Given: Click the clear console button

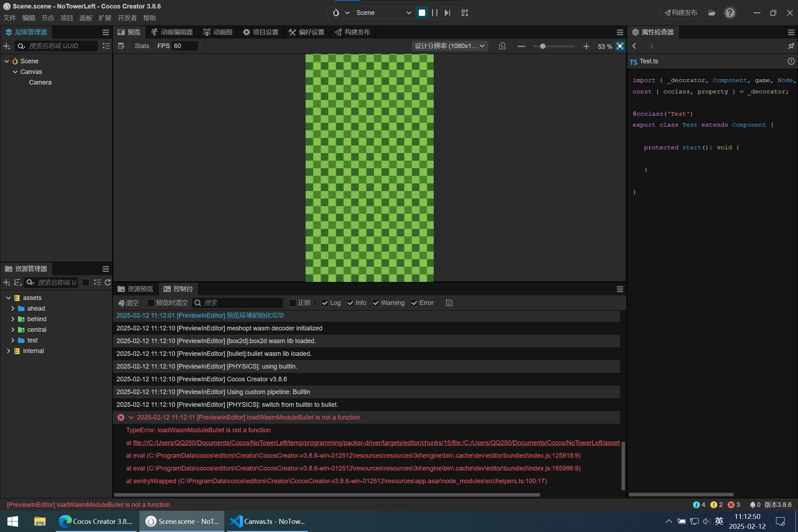Looking at the screenshot, I should tap(129, 303).
